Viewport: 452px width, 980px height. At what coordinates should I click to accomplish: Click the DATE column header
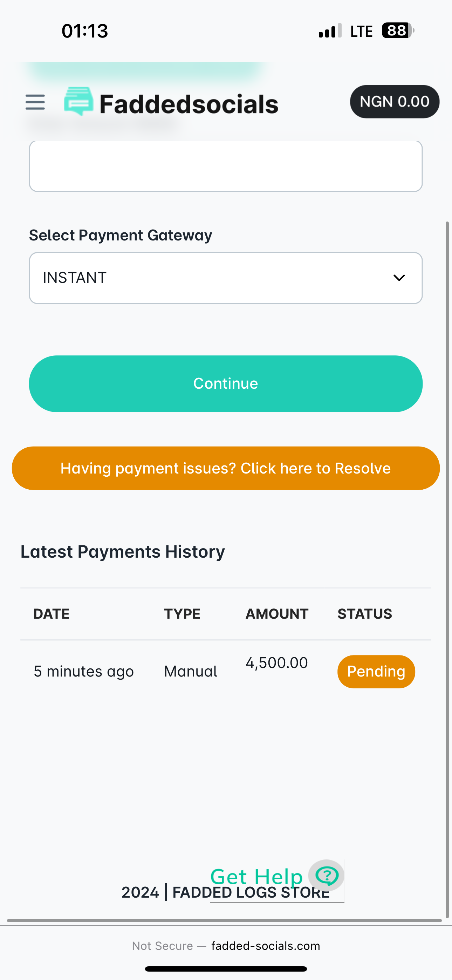coord(52,614)
